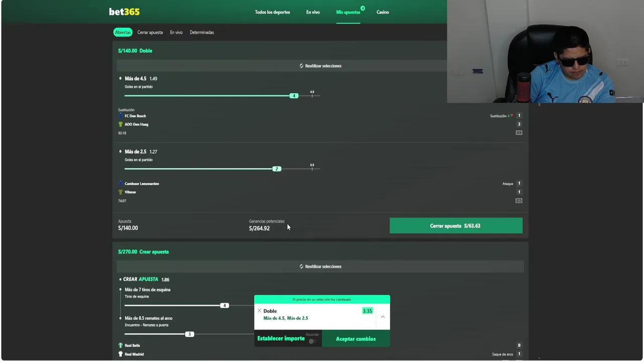Click Vitesse shirt icon

[x=121, y=192]
